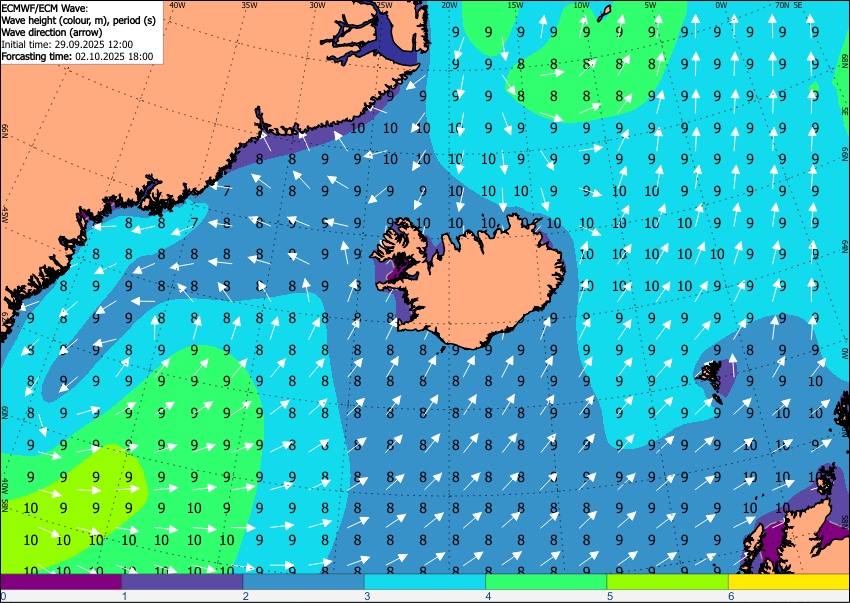This screenshot has width=850, height=603.
Task: Click the steel blue 2–3 m legend swatch
Action: [304, 582]
